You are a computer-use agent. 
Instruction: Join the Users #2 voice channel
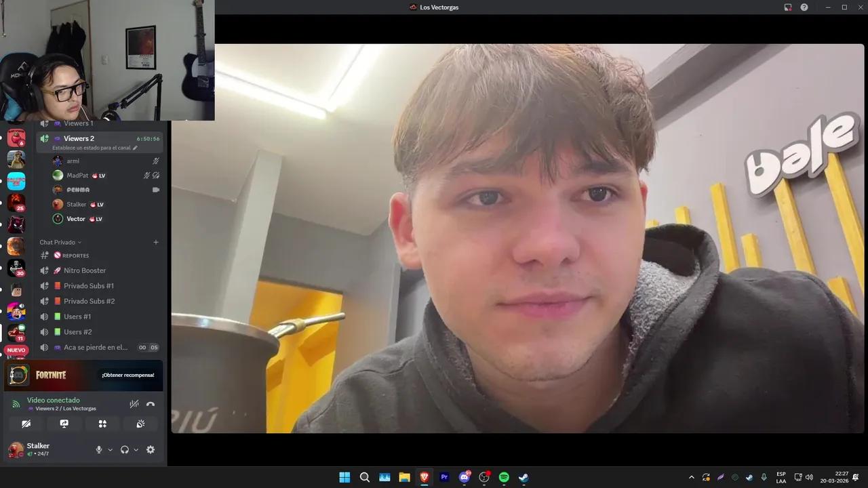(x=99, y=332)
